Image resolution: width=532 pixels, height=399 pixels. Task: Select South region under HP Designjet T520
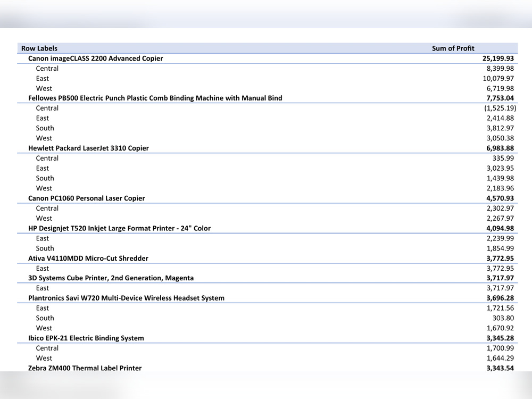(x=45, y=248)
